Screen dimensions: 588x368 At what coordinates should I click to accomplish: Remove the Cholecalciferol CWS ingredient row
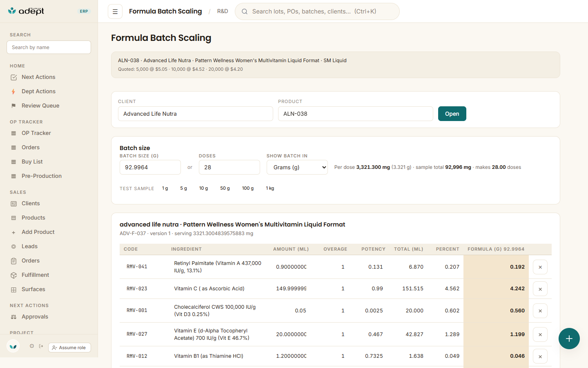(540, 311)
